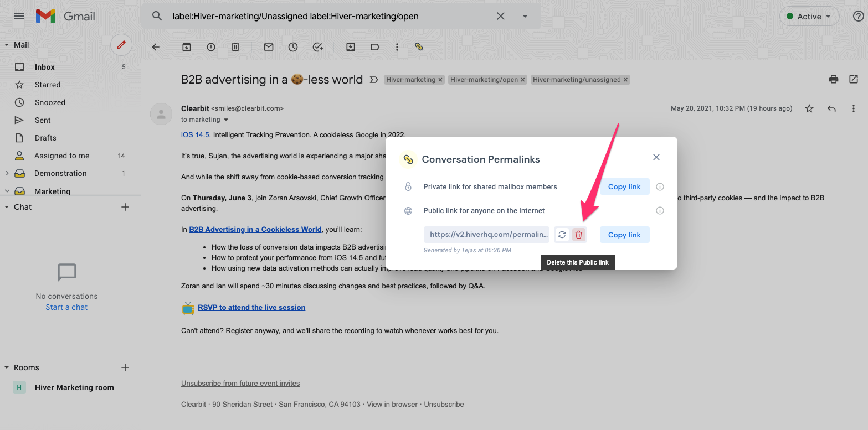Click RSVP to attend the live session

pyautogui.click(x=251, y=307)
